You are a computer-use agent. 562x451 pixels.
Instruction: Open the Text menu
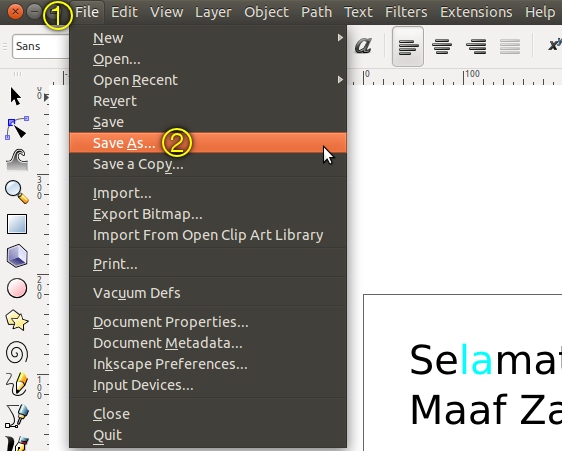tap(358, 12)
